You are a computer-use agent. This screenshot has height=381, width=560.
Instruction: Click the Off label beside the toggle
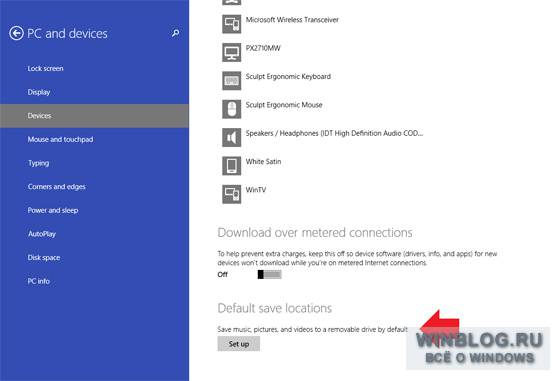222,275
